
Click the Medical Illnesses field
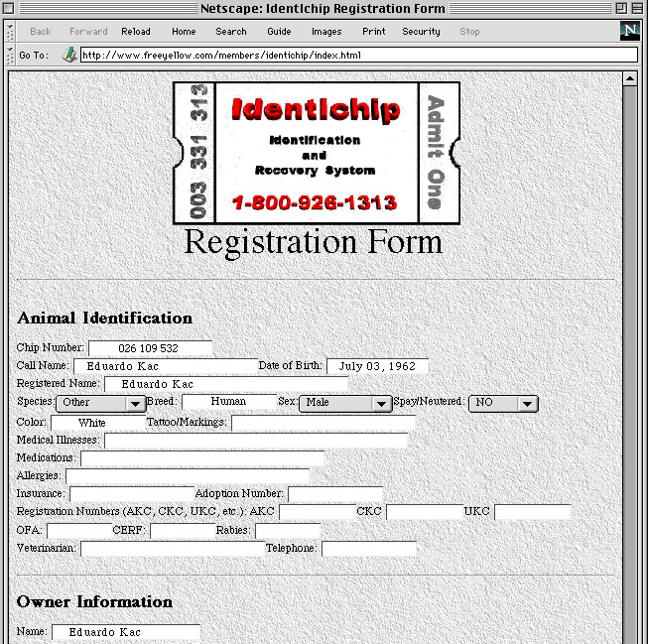click(x=256, y=441)
